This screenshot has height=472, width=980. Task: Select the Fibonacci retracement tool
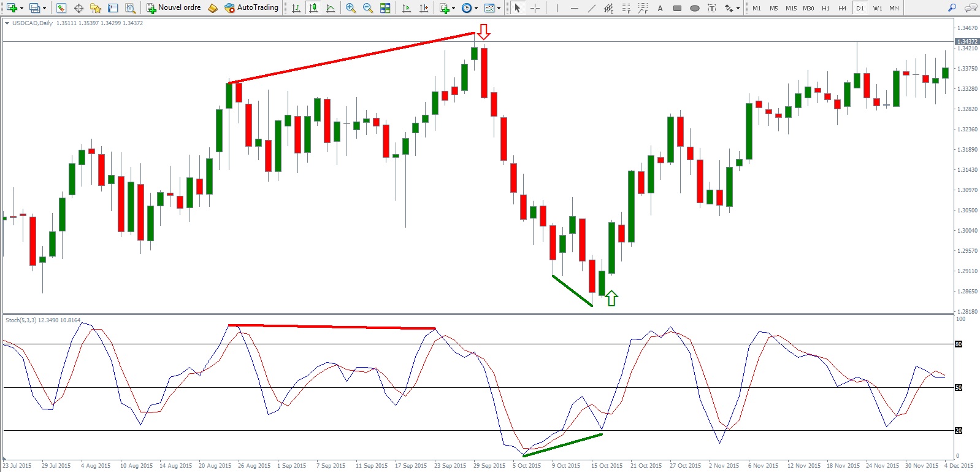[x=626, y=8]
